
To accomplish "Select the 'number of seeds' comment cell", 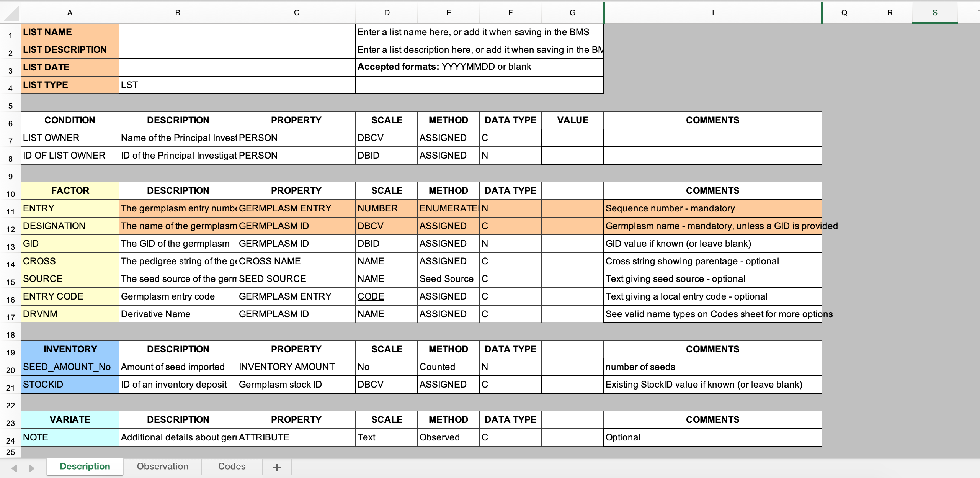I will point(713,367).
